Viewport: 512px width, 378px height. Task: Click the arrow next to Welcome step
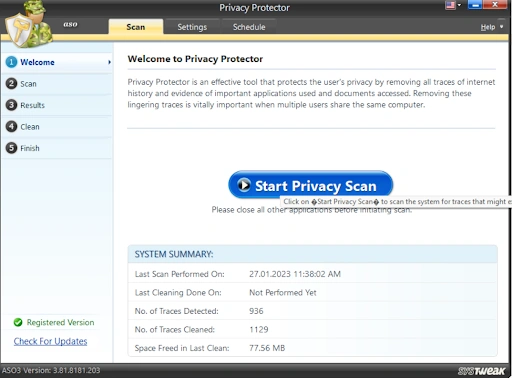[109, 62]
